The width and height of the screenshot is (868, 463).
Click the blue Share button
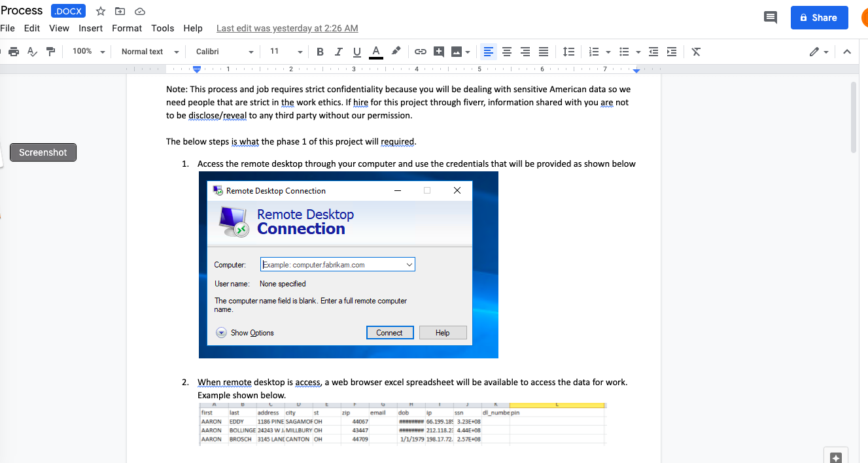coord(819,18)
